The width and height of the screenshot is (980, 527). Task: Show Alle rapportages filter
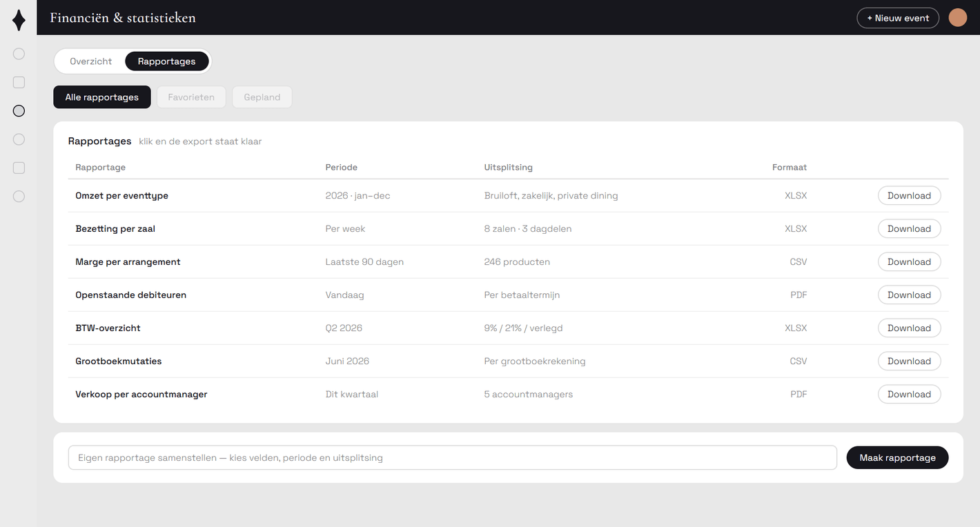[x=102, y=97]
